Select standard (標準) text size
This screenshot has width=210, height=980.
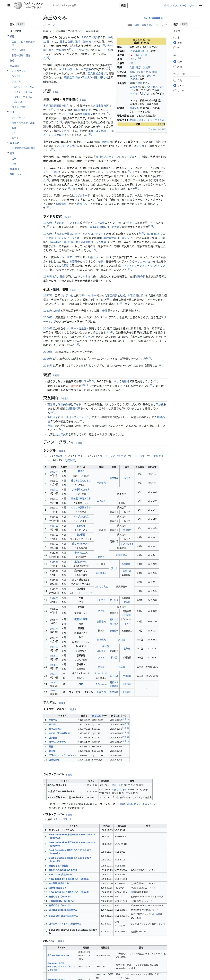(175, 43)
